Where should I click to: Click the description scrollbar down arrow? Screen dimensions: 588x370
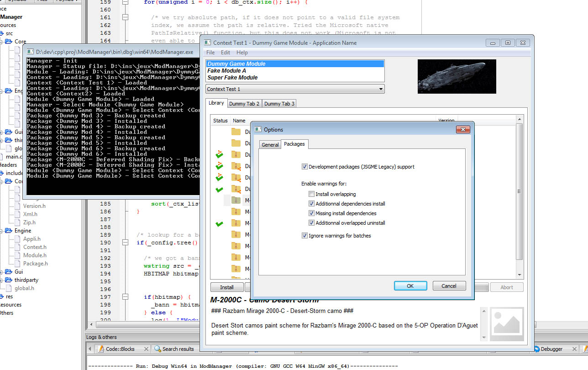pyautogui.click(x=484, y=337)
